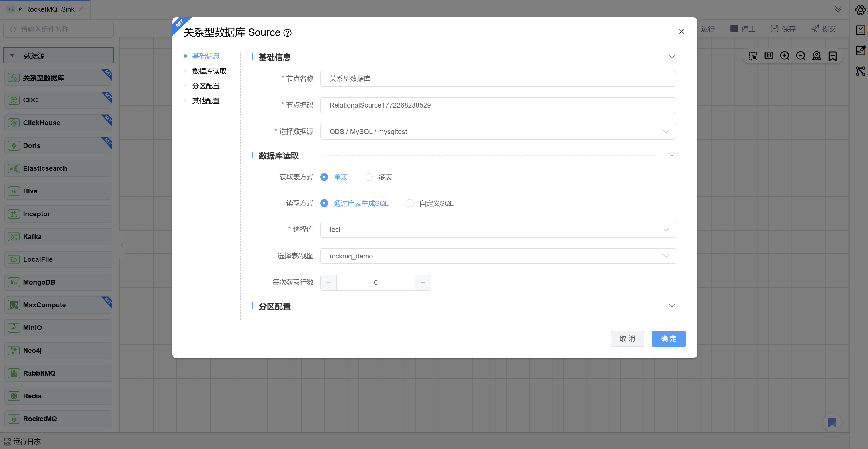The height and width of the screenshot is (449, 868).
Task: Click the RocketMQ component icon in sidebar
Action: [x=14, y=419]
